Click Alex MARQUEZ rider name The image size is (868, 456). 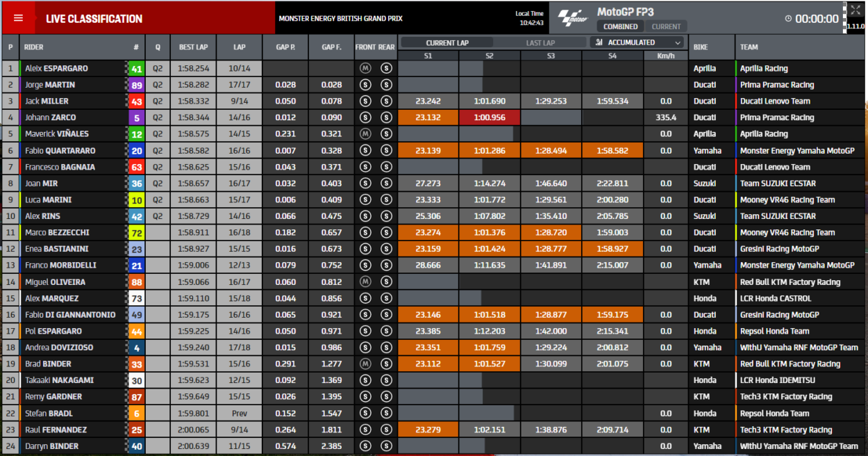tap(53, 298)
